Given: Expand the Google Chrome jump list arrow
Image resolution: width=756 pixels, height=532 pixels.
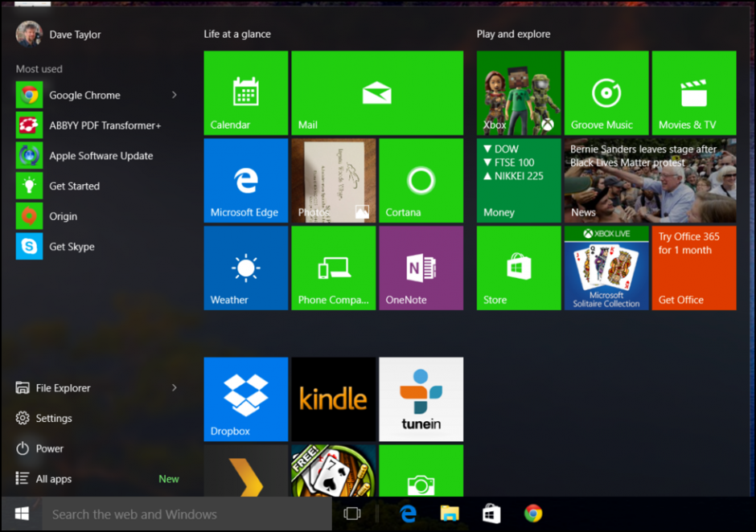Looking at the screenshot, I should (x=175, y=95).
